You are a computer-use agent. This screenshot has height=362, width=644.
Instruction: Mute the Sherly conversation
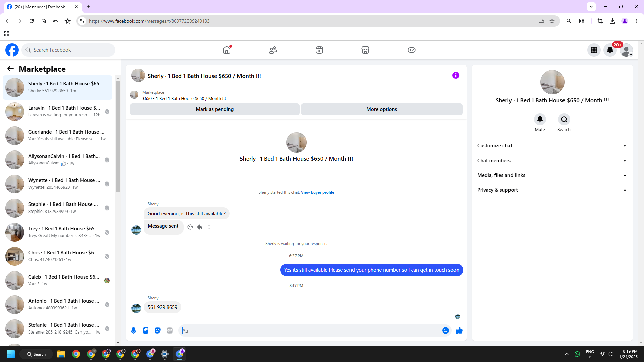(540, 120)
